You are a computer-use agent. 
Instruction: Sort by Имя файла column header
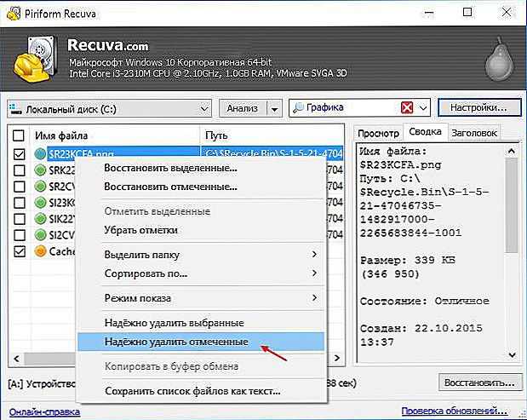coord(115,135)
